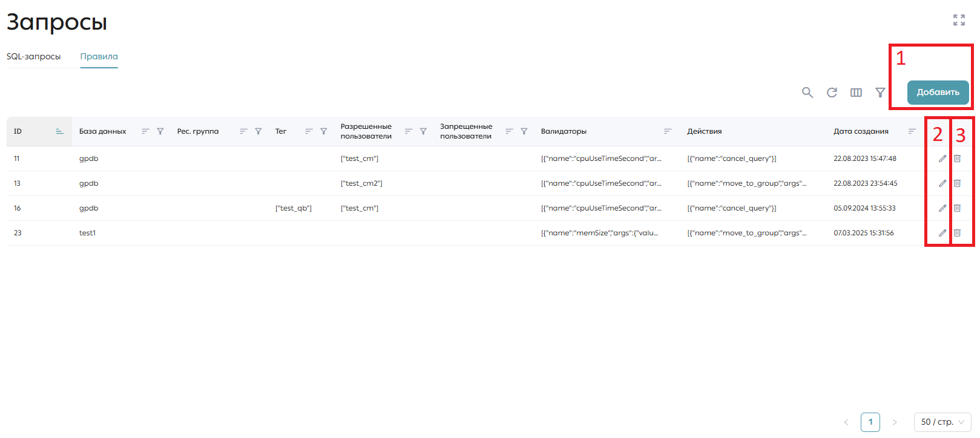Sort by Запрещенные пользователи column
Screen dimensions: 980x438
pos(509,131)
